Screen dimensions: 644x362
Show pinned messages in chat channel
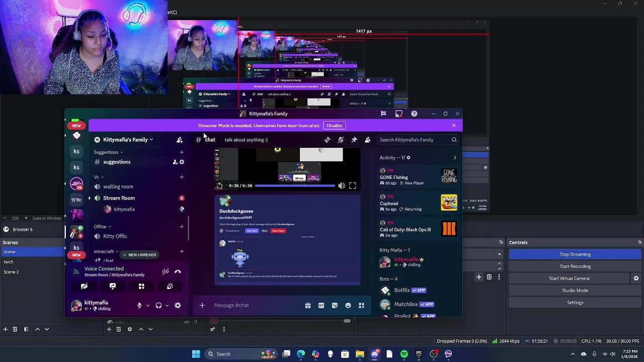point(354,140)
